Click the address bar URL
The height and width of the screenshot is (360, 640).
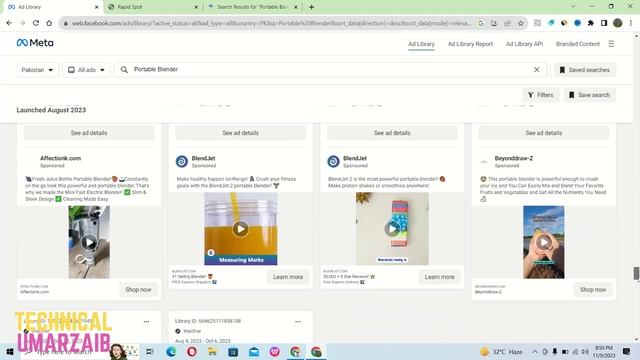click(271, 23)
